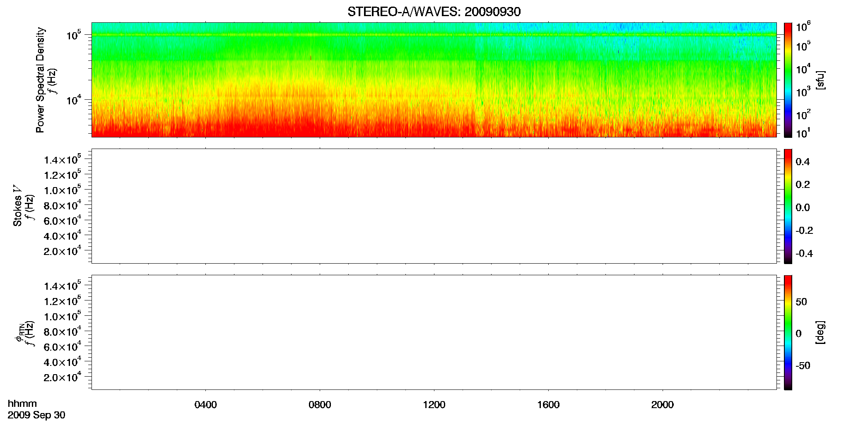Click the 0.0 value on Stokes colorbar
Screen dimensions: 868x447
coord(803,208)
